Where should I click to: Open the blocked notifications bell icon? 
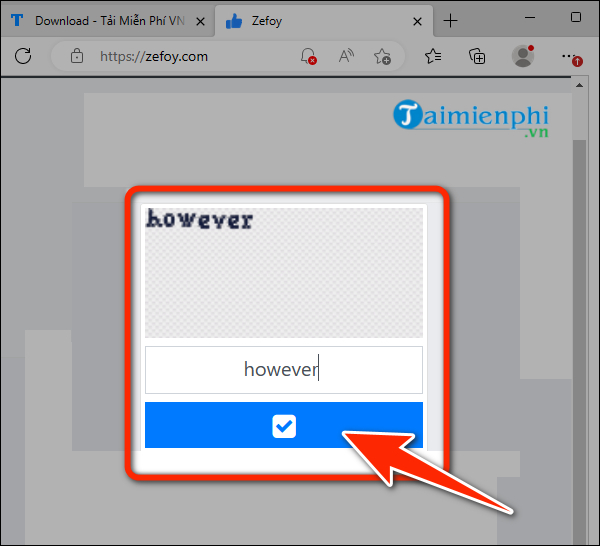pos(309,57)
